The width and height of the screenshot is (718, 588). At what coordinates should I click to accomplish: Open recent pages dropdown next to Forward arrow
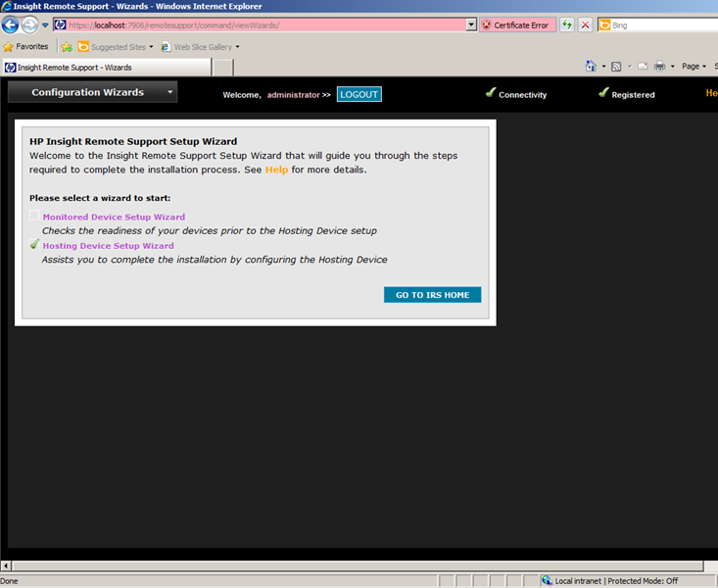pyautogui.click(x=45, y=25)
